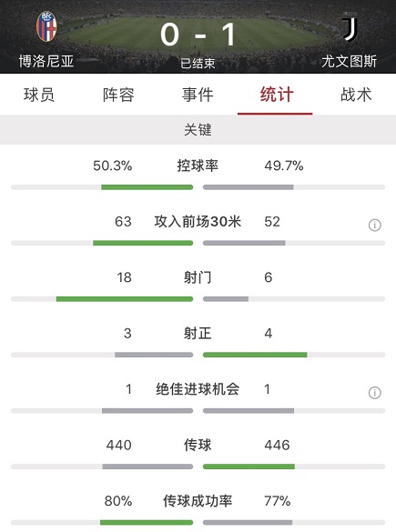Click Juventus green 传球 passes bar

click(249, 467)
